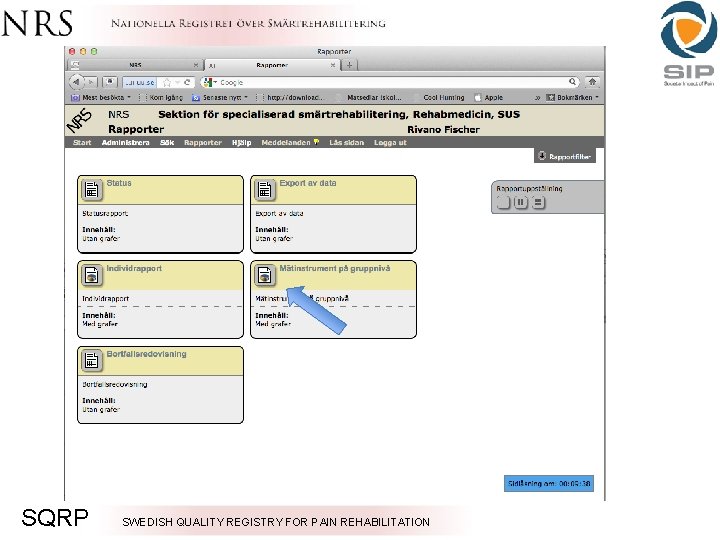Screen dimensions: 720x540
Task: Open the Status report icon
Action: pos(92,190)
